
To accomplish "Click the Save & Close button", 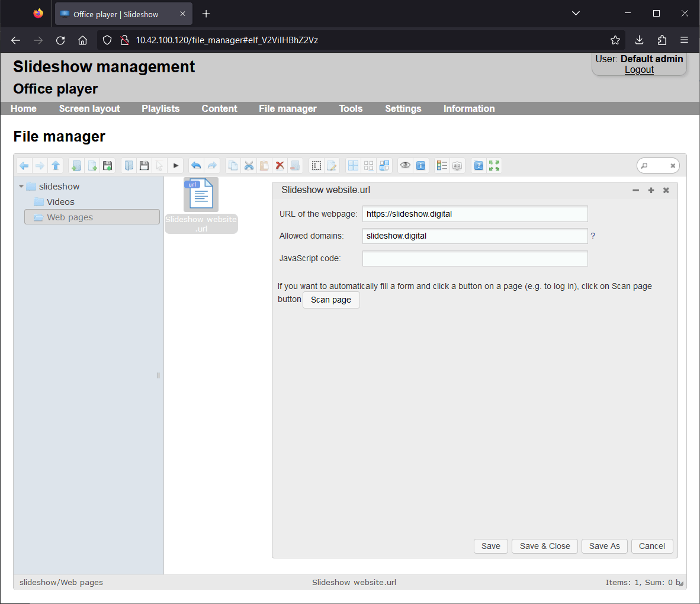I will tap(544, 546).
